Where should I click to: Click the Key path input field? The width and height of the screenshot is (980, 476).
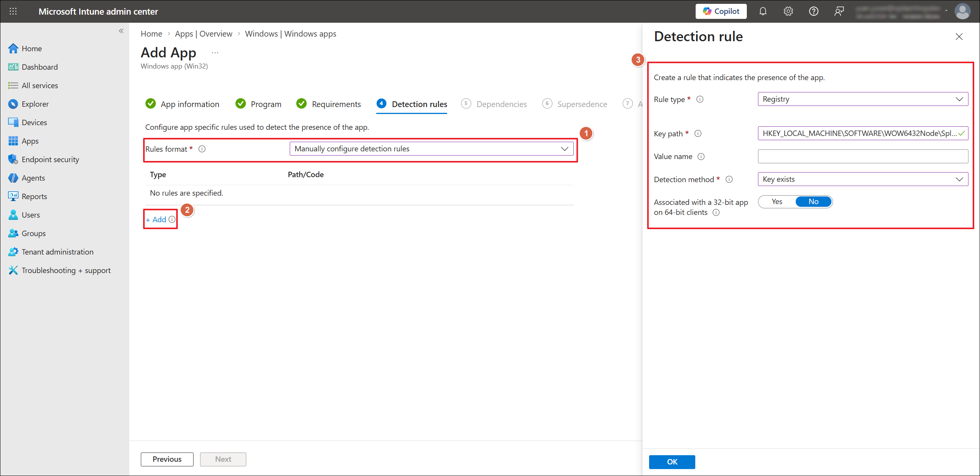(x=863, y=133)
